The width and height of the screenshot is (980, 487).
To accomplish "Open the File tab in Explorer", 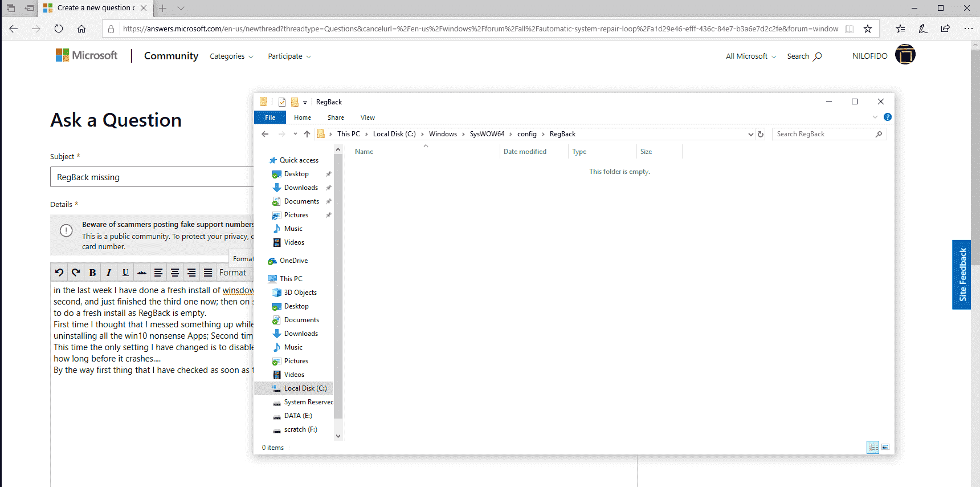I will (x=270, y=117).
